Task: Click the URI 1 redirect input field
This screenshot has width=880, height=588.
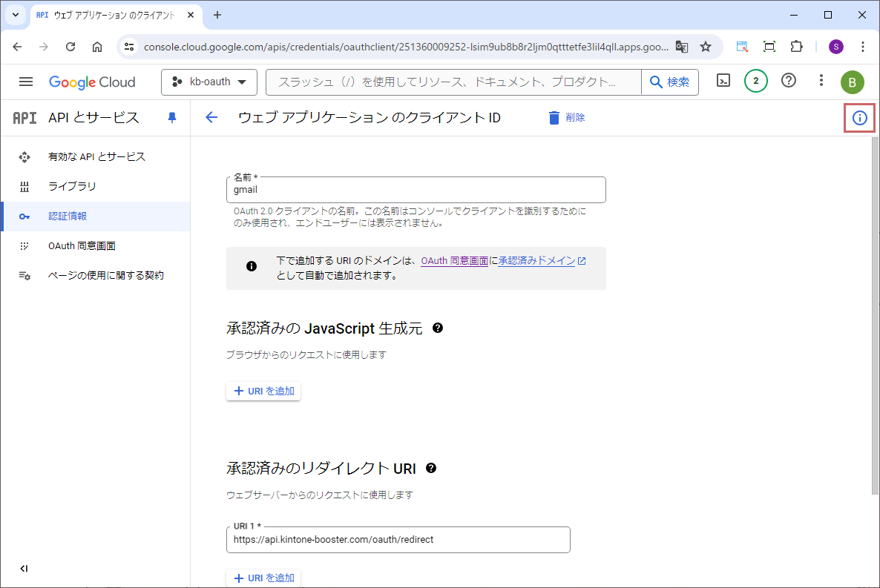Action: (398, 540)
